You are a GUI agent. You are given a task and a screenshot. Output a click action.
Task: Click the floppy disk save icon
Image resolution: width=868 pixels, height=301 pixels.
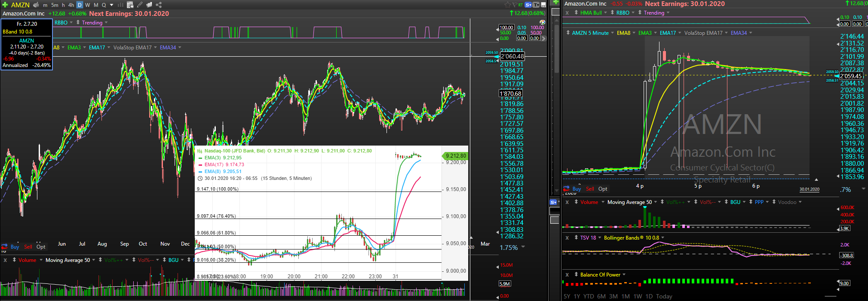[543, 5]
